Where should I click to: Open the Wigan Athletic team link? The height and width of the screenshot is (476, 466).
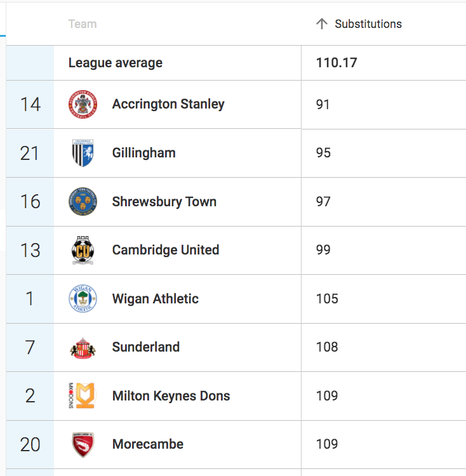click(x=155, y=299)
